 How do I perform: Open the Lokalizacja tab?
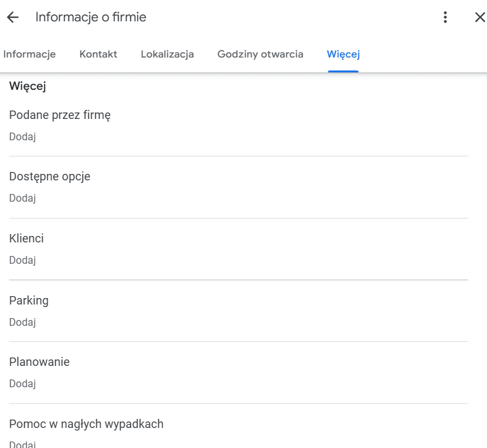click(x=167, y=54)
